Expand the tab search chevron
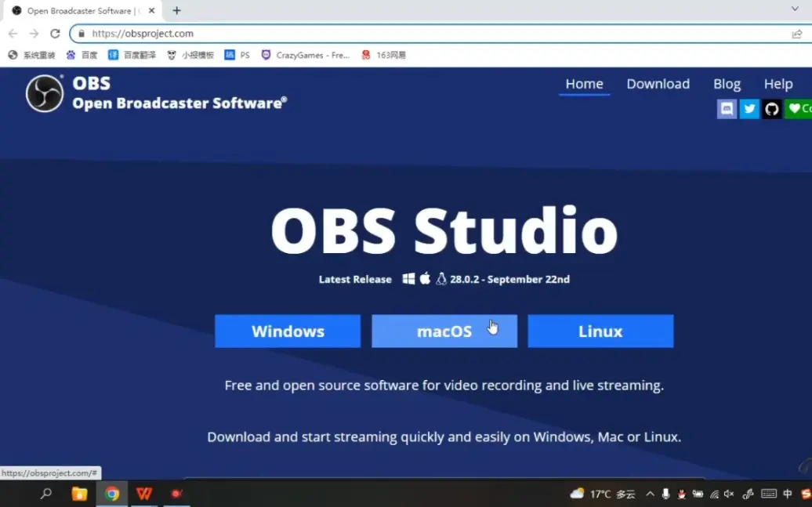Viewport: 812px width, 507px height. (x=795, y=9)
